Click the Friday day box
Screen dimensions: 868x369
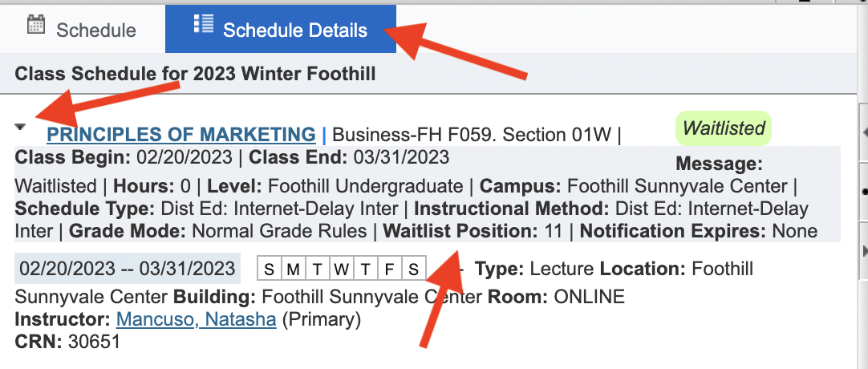click(x=389, y=268)
